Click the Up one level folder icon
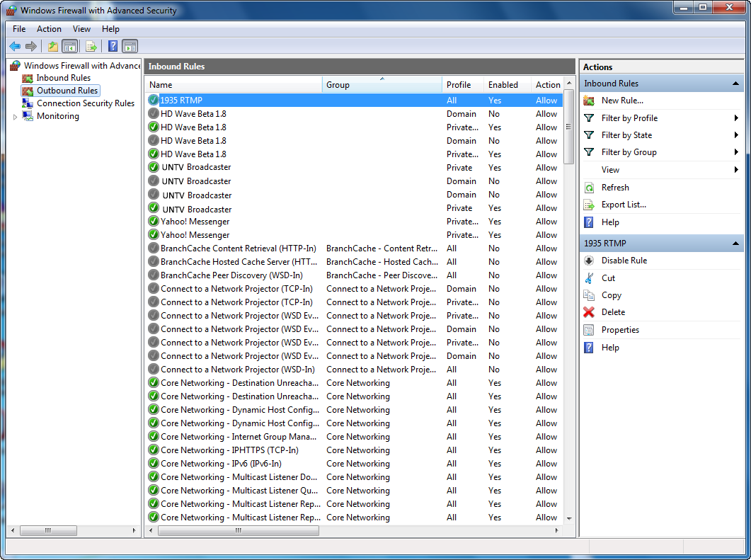The width and height of the screenshot is (751, 560). (52, 47)
